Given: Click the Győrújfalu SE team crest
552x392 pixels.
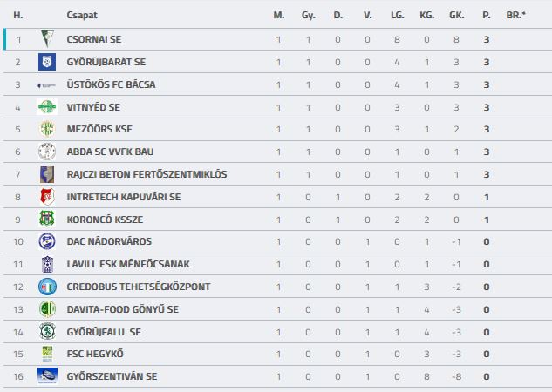Looking at the screenshot, I should pyautogui.click(x=47, y=331).
